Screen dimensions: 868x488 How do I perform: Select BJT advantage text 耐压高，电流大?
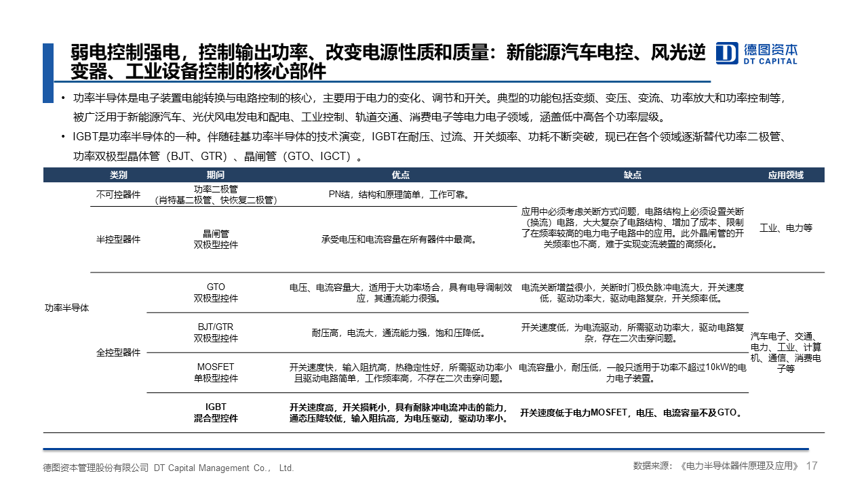click(401, 333)
